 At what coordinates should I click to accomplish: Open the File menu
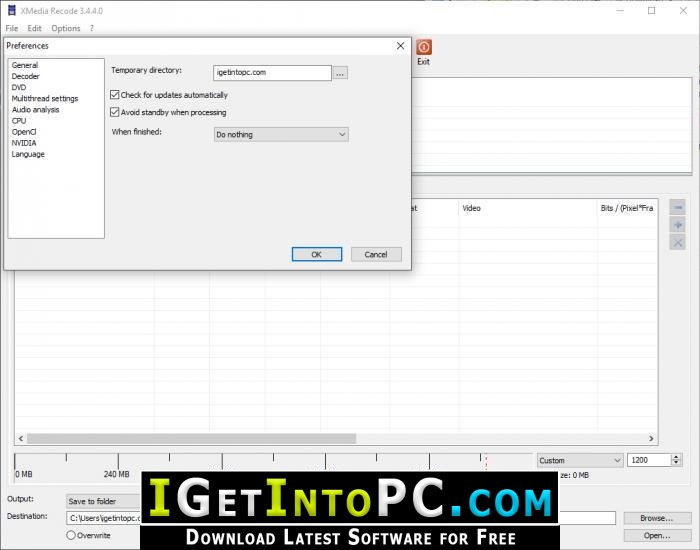12,28
